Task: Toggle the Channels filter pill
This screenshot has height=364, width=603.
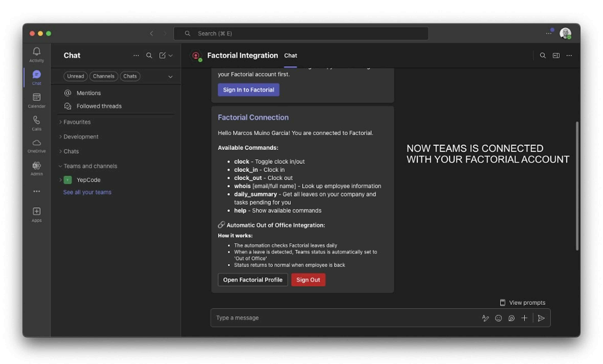Action: (x=103, y=76)
